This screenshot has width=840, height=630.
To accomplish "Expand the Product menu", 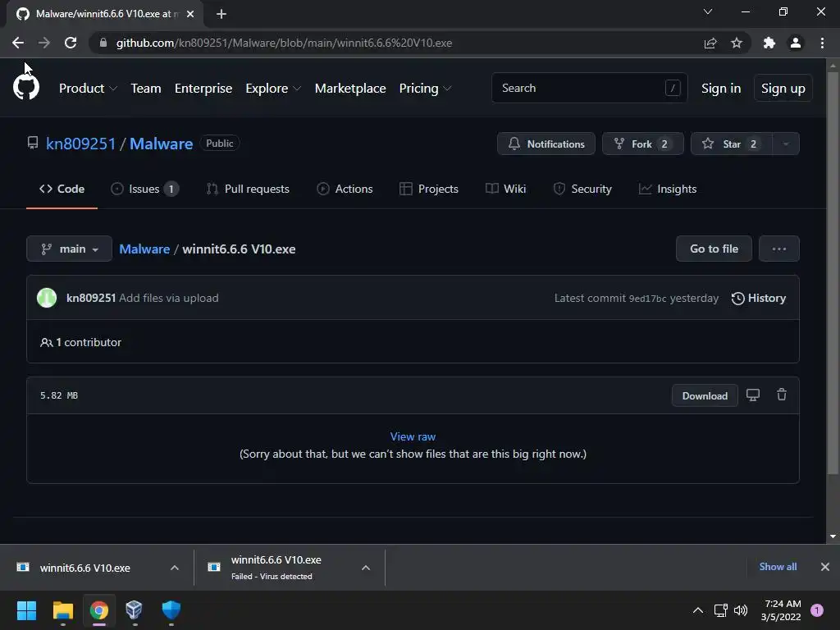I will [88, 89].
